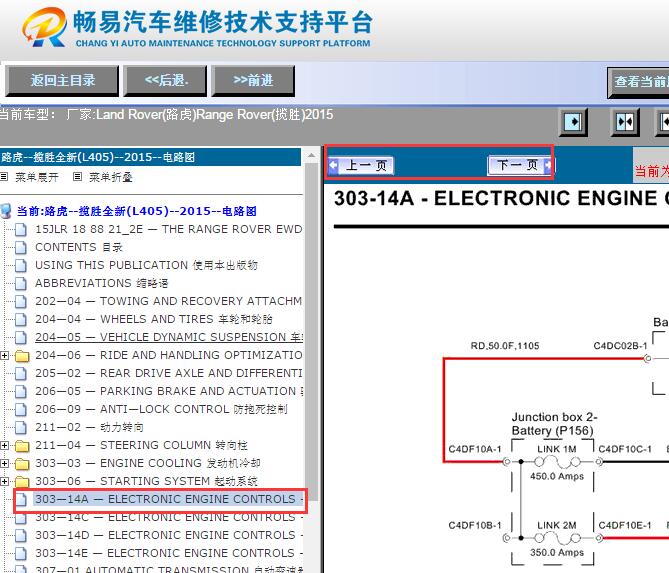Click the Junction box 2-Battery (P156) label
The image size is (669, 573).
[554, 424]
